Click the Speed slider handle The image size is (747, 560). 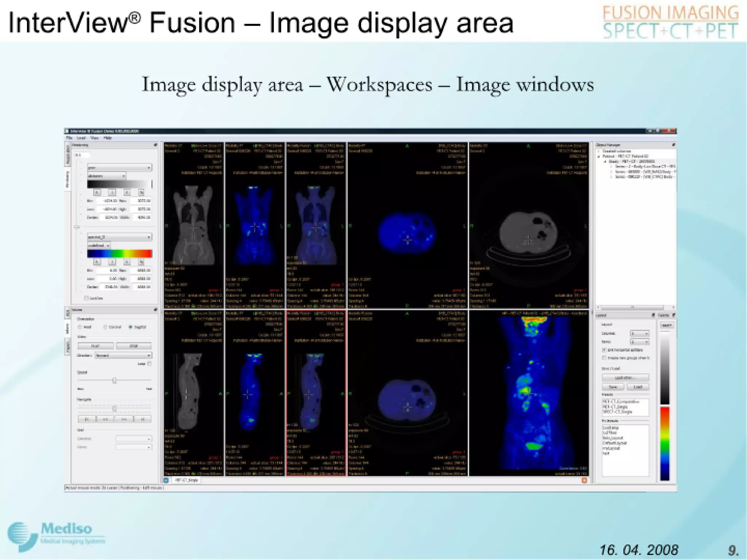(115, 381)
